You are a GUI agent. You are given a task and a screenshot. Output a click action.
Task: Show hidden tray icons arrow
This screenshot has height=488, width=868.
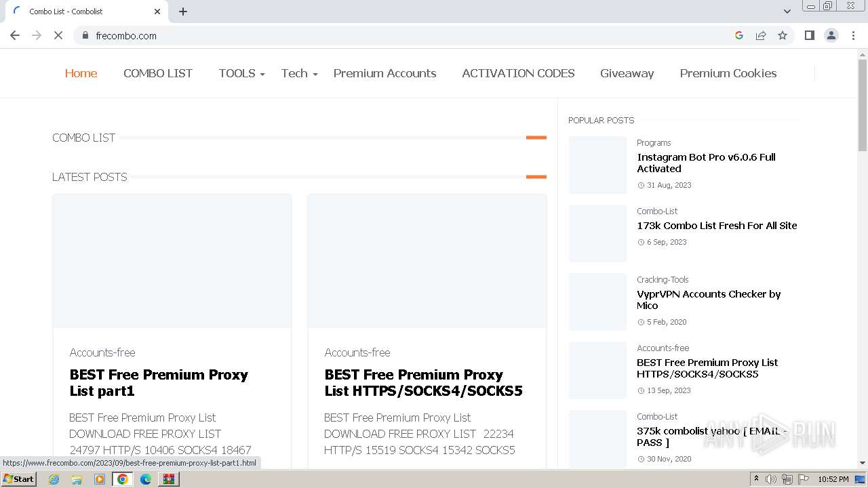pos(757,479)
